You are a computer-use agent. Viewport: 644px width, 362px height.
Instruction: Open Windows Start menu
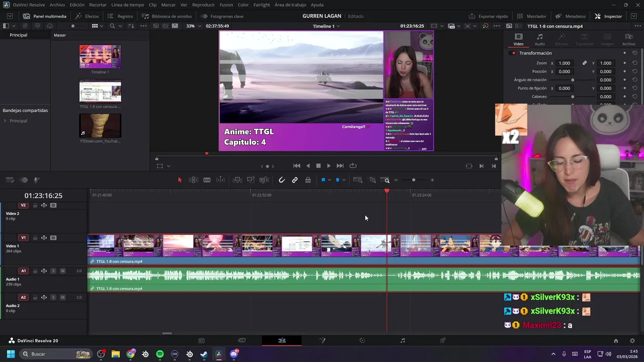click(11, 354)
